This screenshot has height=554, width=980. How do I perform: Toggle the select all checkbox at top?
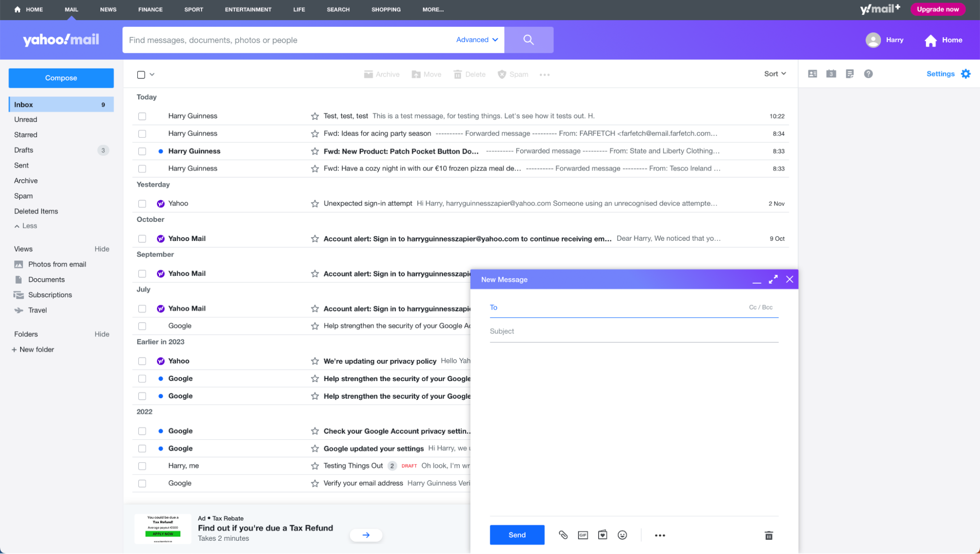(x=141, y=74)
